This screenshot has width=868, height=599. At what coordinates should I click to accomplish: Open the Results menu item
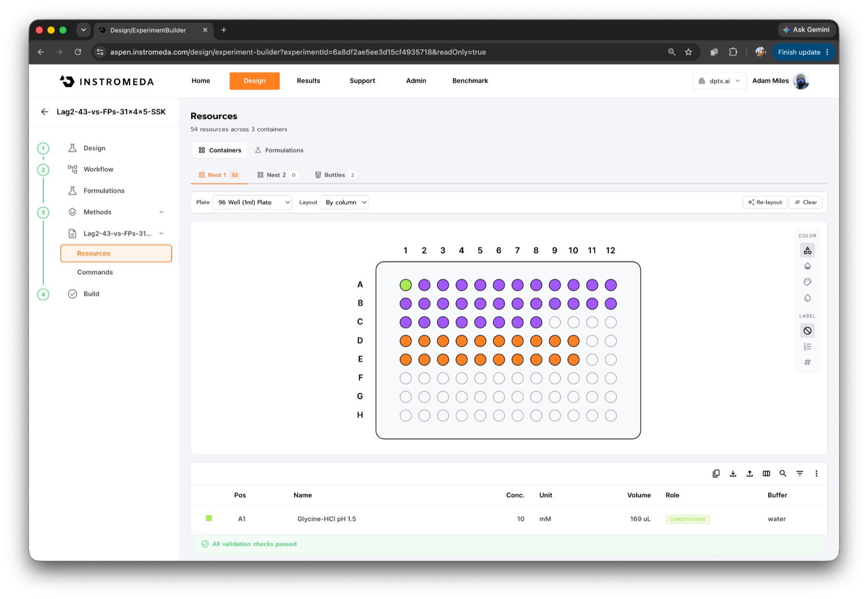[x=309, y=81]
